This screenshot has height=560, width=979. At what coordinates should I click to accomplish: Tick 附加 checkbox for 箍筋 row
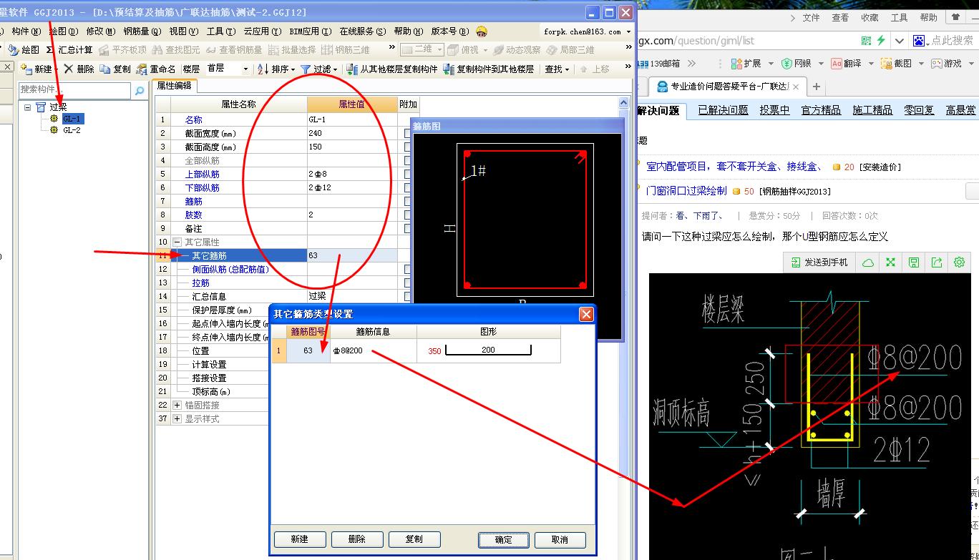[407, 201]
